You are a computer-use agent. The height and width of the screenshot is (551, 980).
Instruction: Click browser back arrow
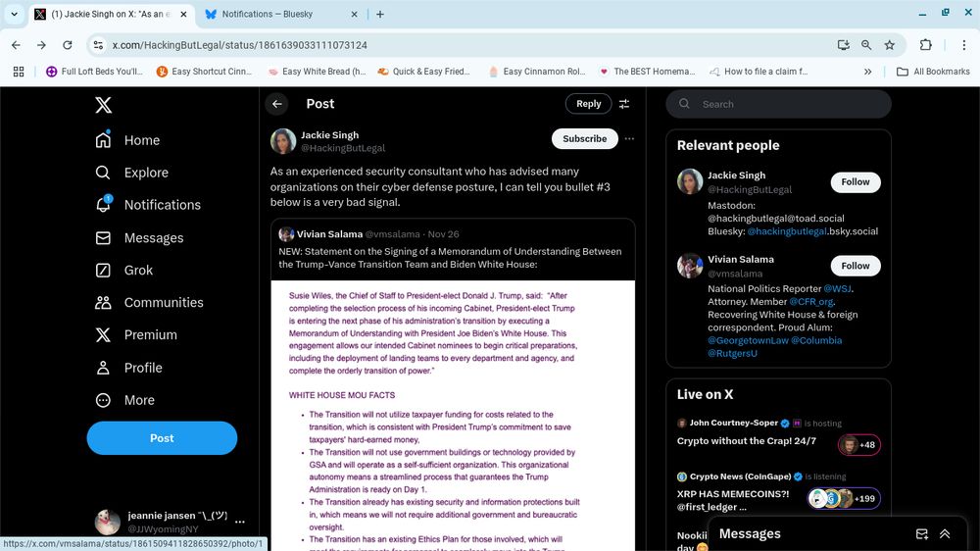[x=17, y=45]
